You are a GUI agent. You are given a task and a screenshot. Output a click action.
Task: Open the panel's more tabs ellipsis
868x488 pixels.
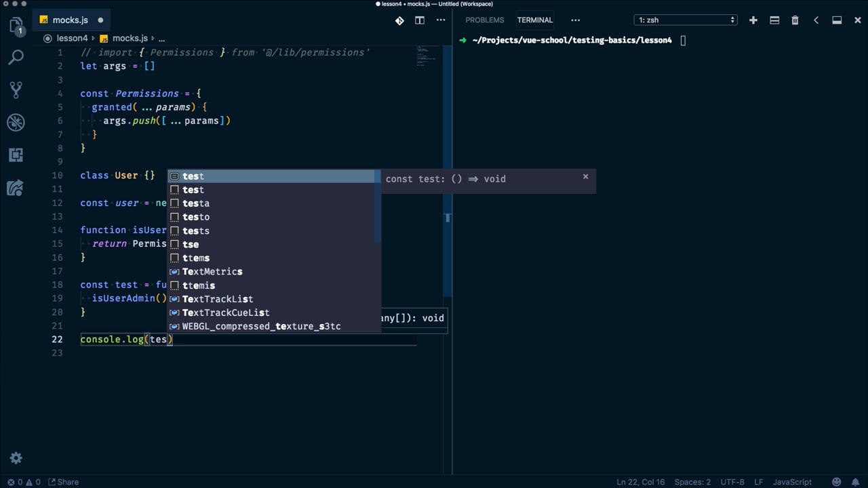point(576,20)
